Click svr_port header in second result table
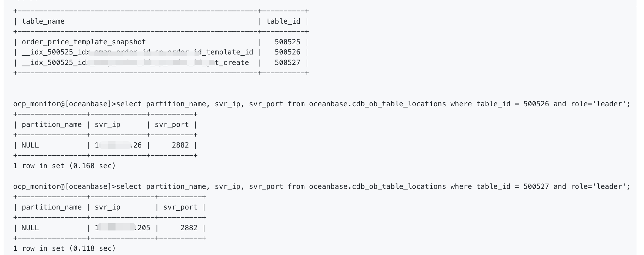This screenshot has height=255, width=644. coord(180,207)
